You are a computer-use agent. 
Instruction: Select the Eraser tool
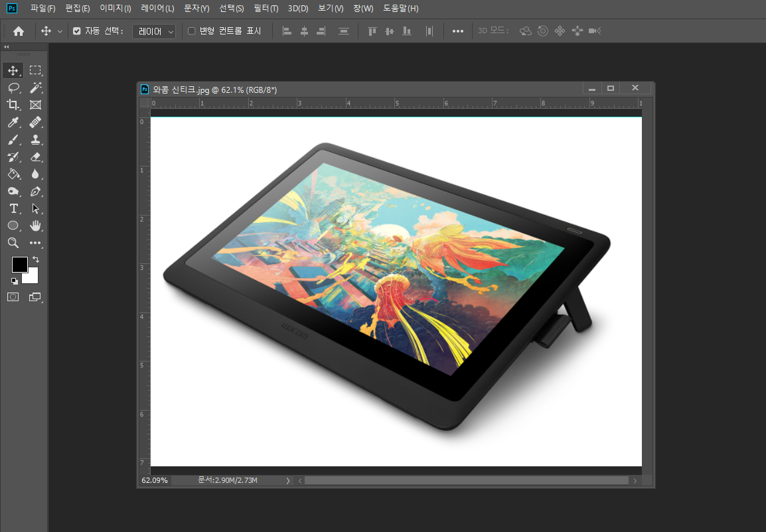(35, 157)
